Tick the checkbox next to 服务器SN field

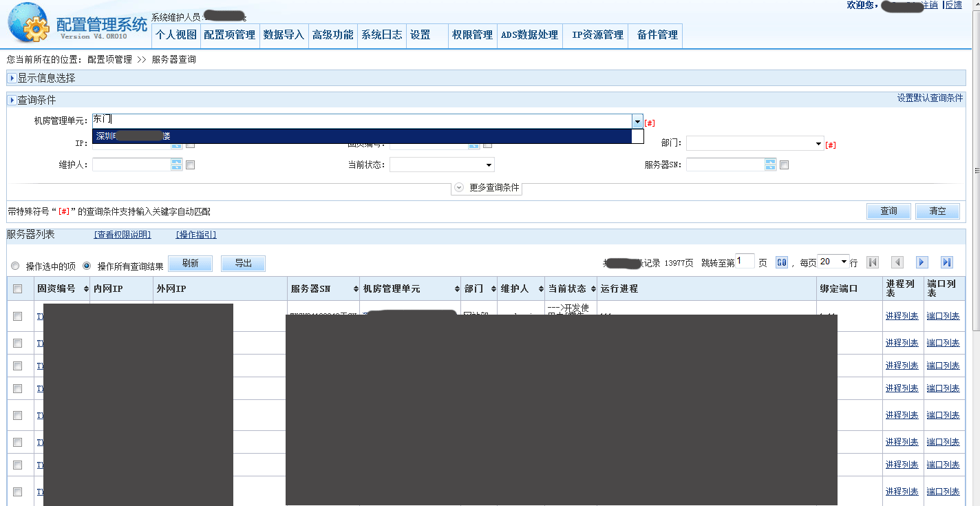[784, 165]
